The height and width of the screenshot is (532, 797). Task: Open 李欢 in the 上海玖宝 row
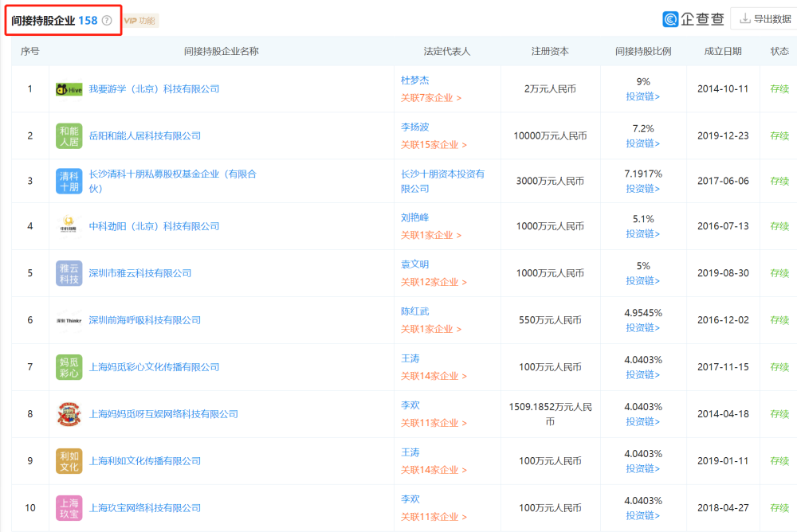(410, 499)
